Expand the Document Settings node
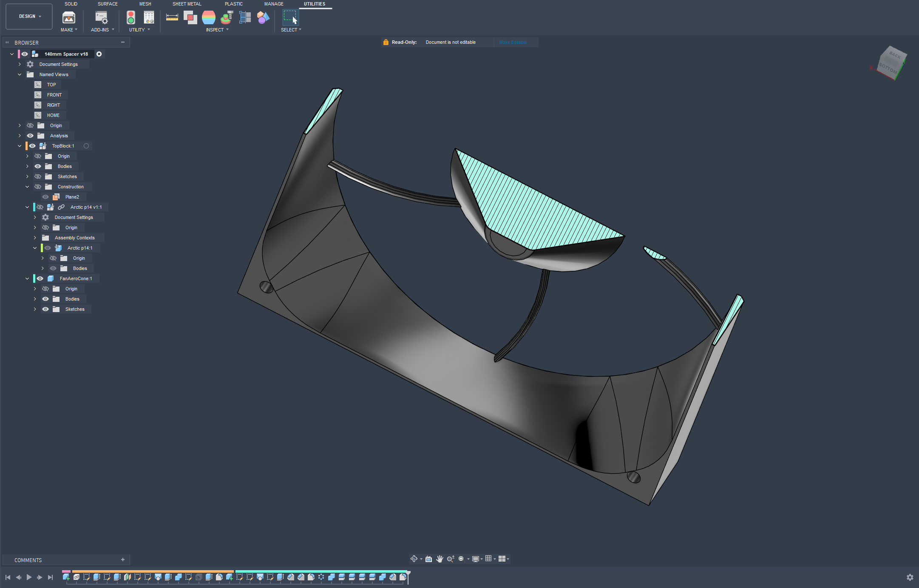This screenshot has width=919, height=588. coord(20,64)
